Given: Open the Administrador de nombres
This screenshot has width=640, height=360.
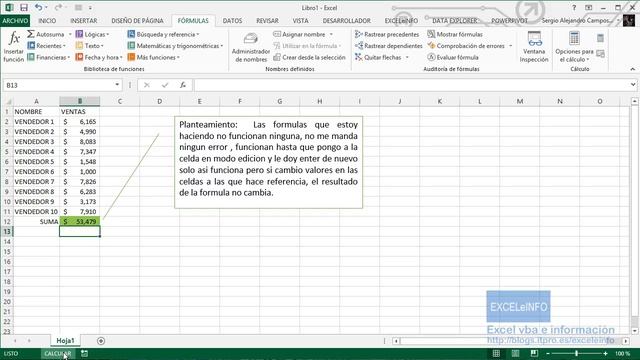Looking at the screenshot, I should point(251,47).
